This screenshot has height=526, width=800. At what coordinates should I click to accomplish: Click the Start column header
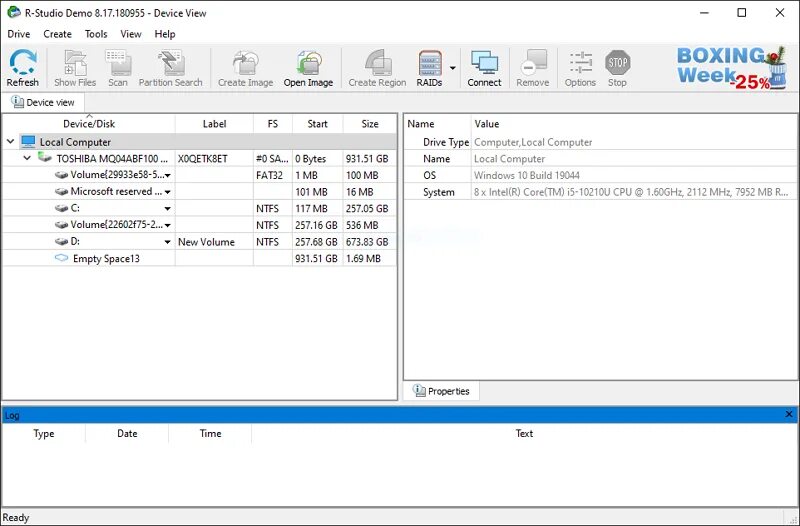coord(317,123)
